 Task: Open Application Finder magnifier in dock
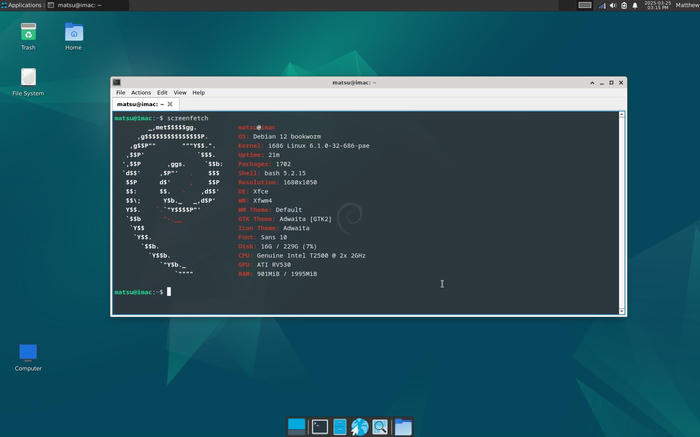379,427
